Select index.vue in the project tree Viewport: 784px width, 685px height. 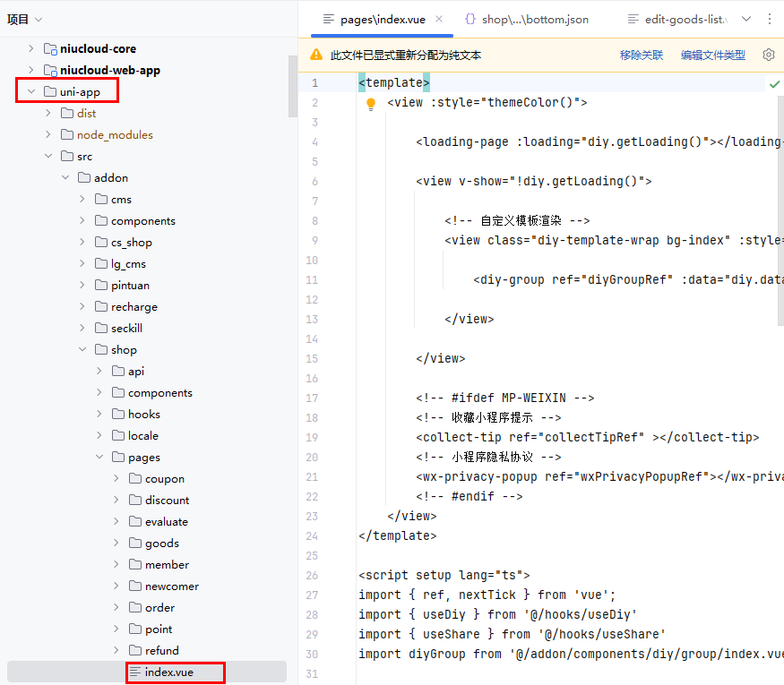(x=168, y=672)
